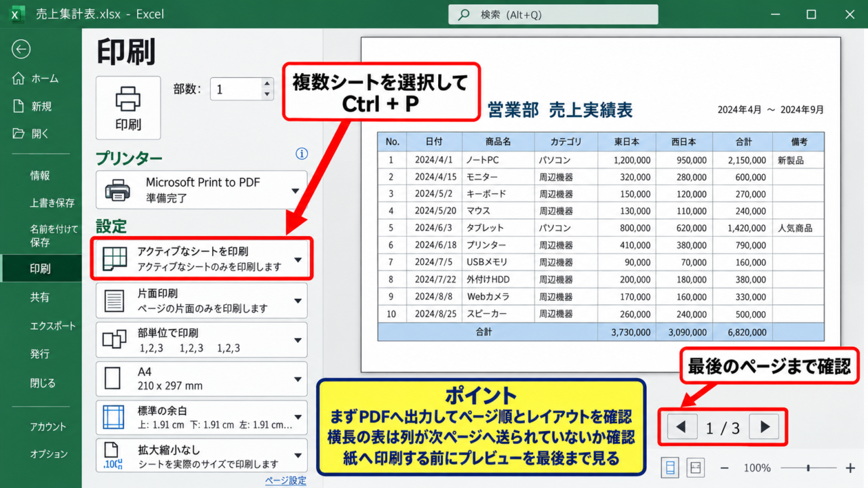Image resolution: width=868 pixels, height=488 pixels.
Task: Open the 部単位で印刷 collation dropdown
Action: click(x=201, y=340)
